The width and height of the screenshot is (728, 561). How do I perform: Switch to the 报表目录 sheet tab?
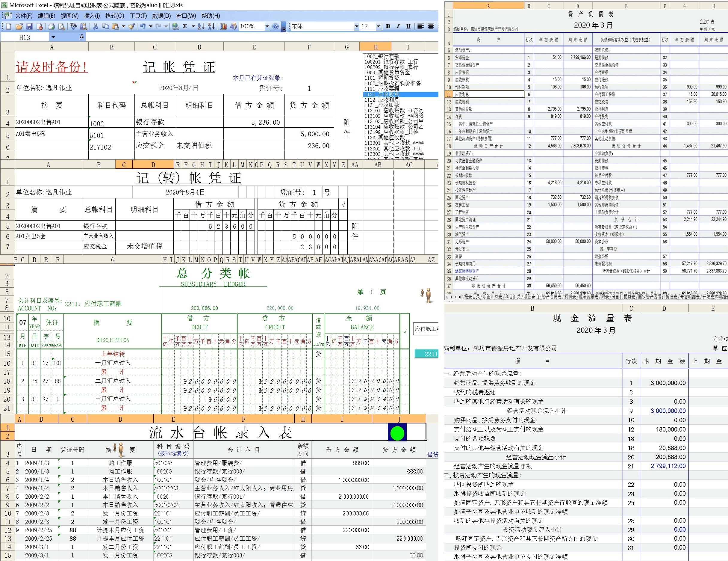tap(472, 296)
